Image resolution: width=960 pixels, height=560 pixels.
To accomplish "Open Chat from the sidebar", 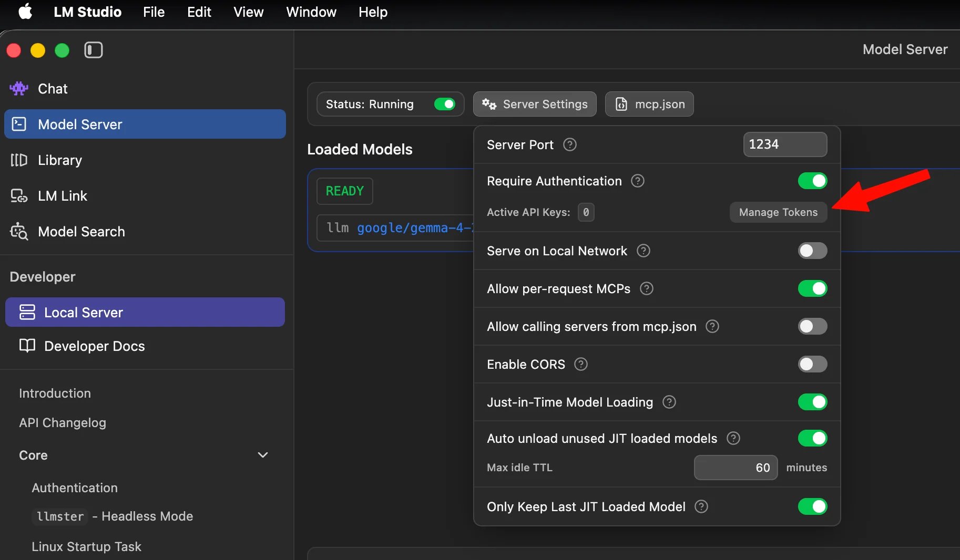I will [x=145, y=89].
